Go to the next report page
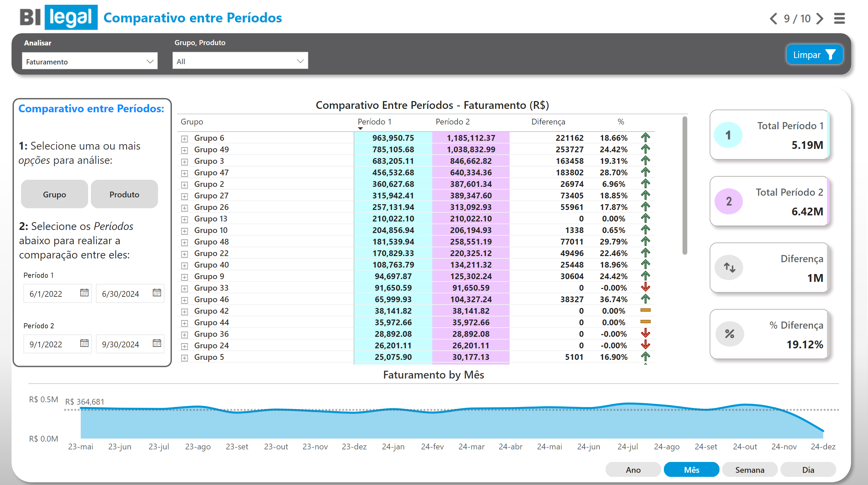This screenshot has width=868, height=485. (820, 18)
